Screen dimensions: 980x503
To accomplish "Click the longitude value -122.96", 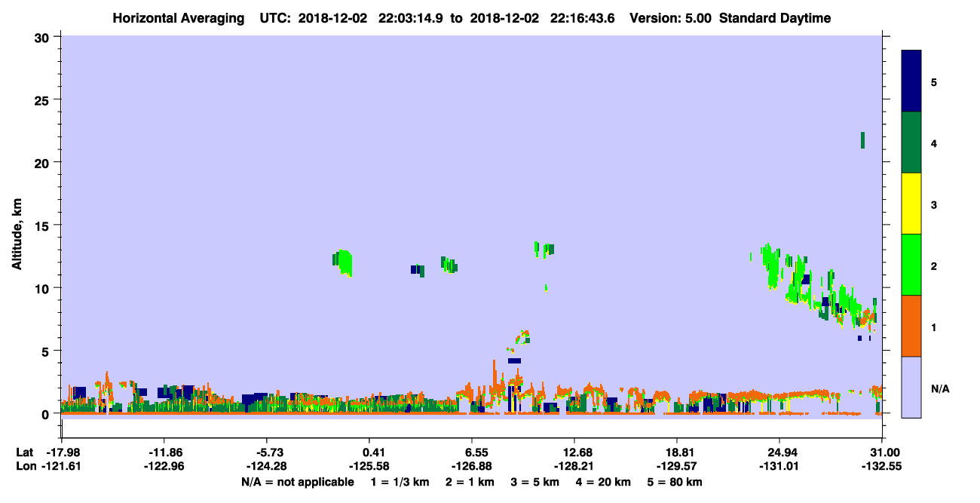I will coord(164,466).
